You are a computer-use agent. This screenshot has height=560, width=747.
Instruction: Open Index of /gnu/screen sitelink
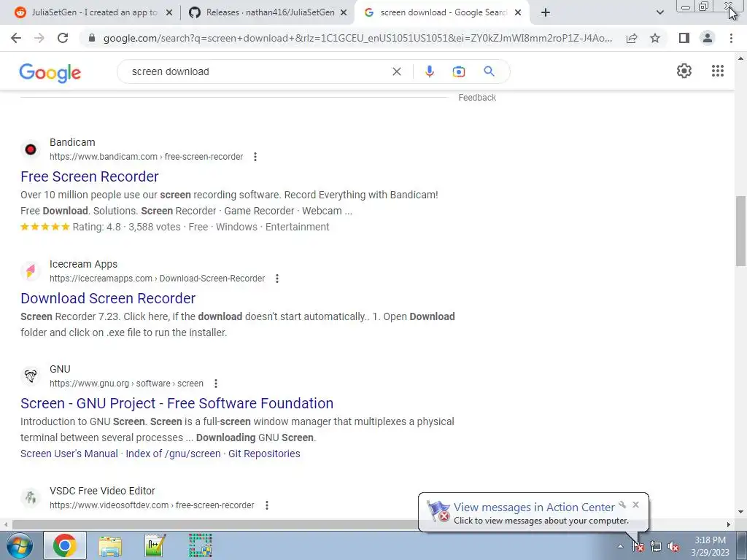coord(173,454)
